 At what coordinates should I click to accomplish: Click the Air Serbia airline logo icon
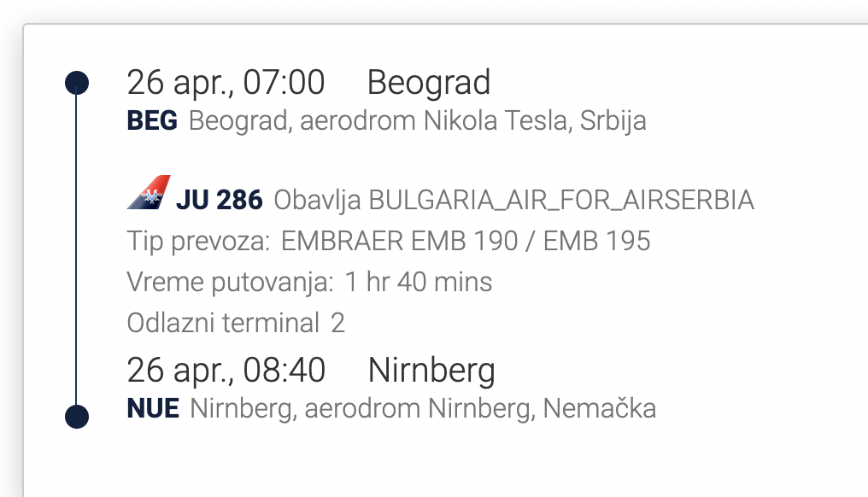pyautogui.click(x=149, y=194)
